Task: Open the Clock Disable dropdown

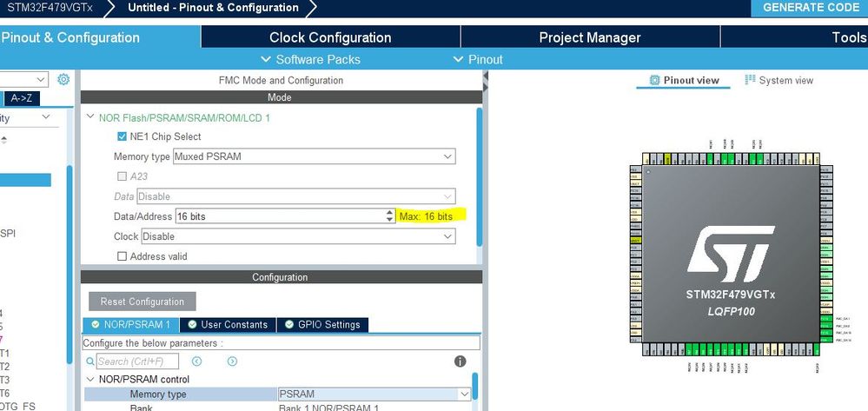Action: 298,236
